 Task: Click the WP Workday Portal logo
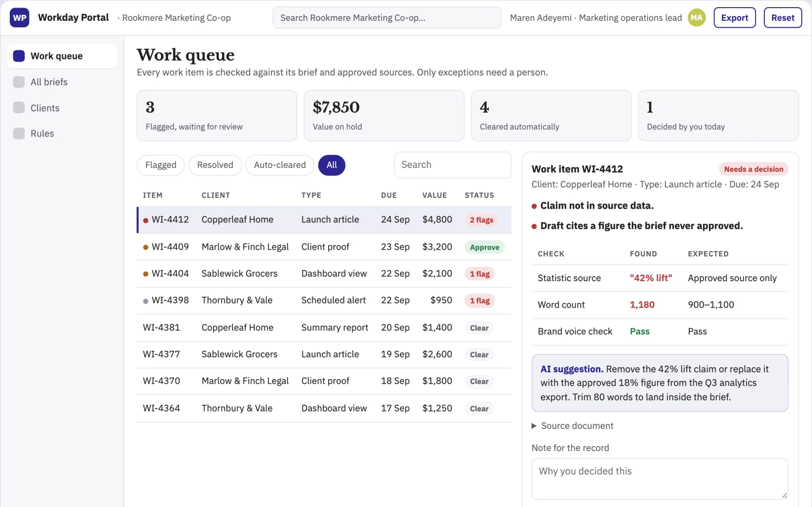(19, 18)
